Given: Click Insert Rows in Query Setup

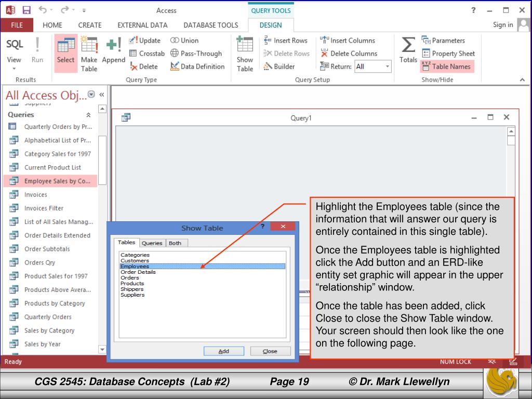Looking at the screenshot, I should [285, 41].
